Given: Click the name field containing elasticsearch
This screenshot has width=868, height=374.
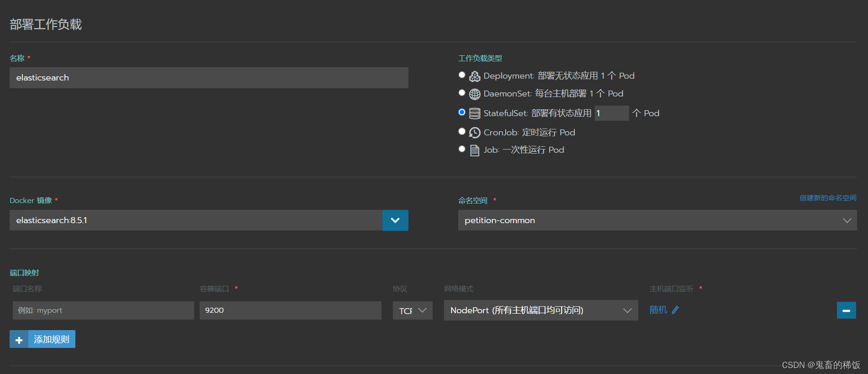Looking at the screenshot, I should pos(209,78).
